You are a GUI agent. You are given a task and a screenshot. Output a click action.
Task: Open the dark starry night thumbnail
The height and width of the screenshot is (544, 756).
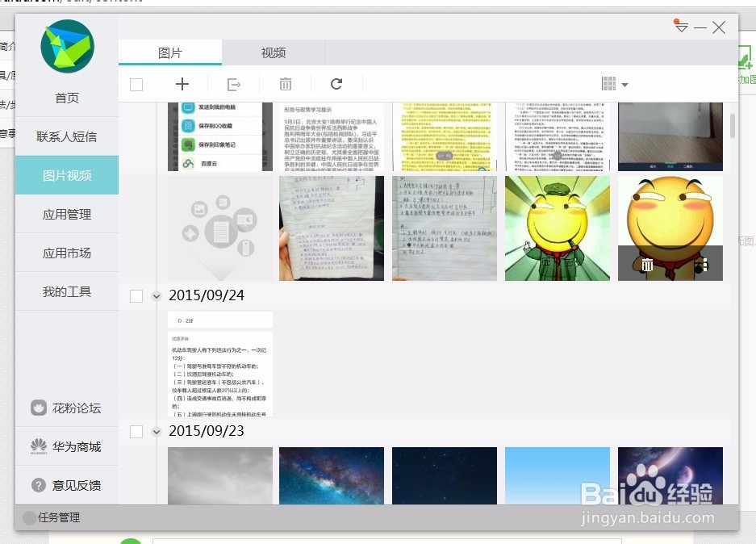445,476
